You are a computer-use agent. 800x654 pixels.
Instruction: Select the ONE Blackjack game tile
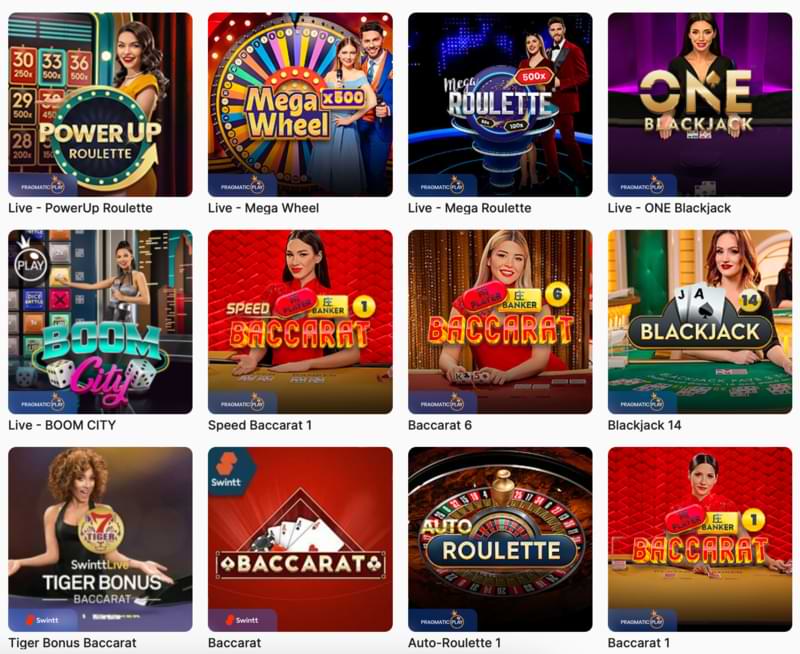[x=700, y=105]
